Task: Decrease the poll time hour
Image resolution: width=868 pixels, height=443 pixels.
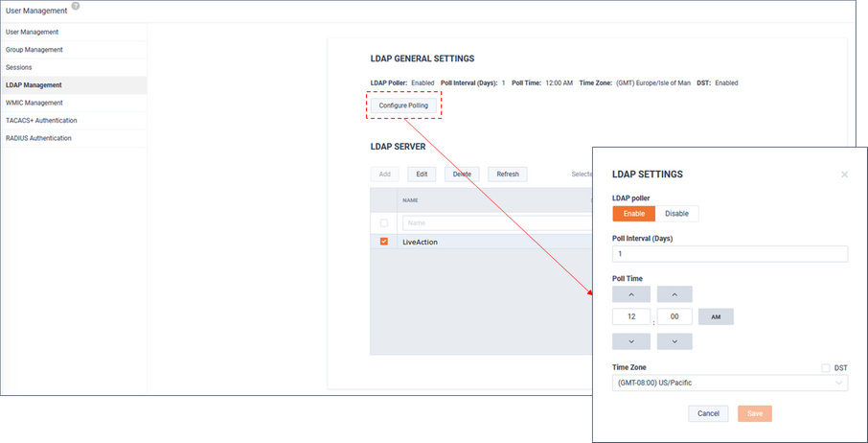Action: tap(631, 341)
